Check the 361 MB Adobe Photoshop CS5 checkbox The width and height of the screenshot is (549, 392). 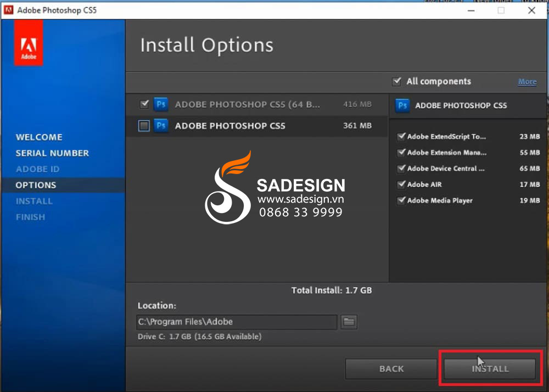coord(144,126)
